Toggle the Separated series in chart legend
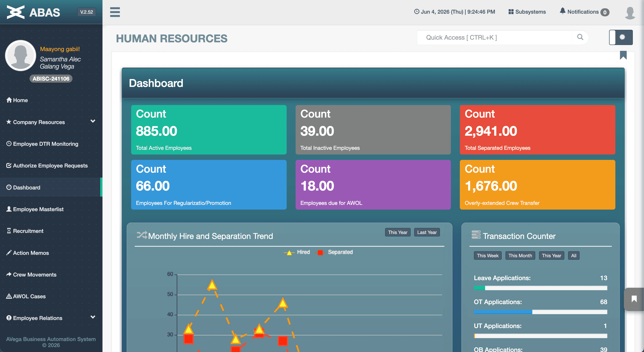Image resolution: width=644 pixels, height=352 pixels. (x=334, y=252)
